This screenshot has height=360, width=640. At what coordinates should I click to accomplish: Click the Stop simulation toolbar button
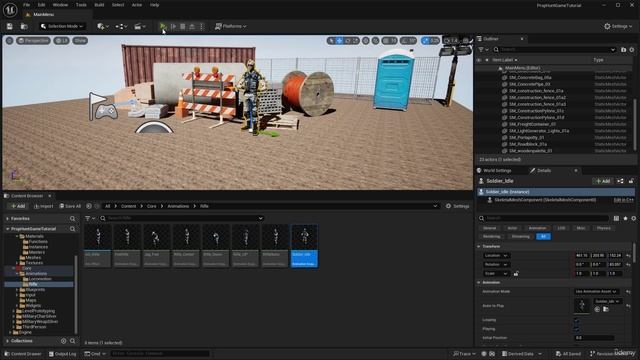pos(183,26)
